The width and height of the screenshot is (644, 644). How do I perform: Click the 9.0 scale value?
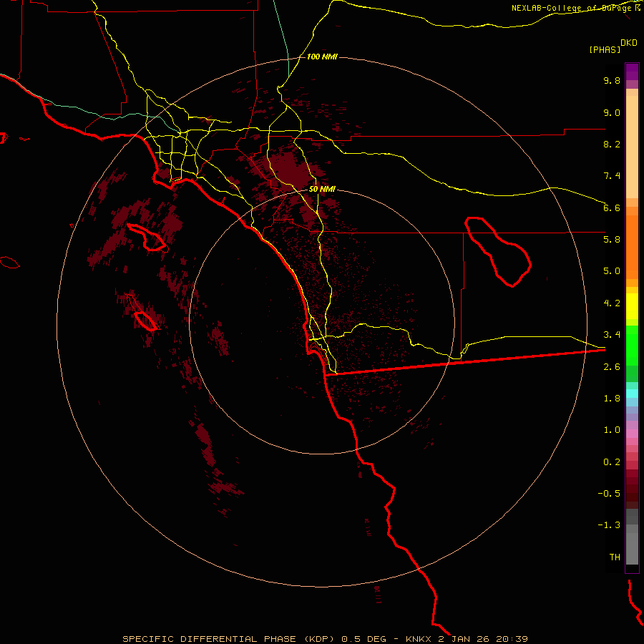612,112
